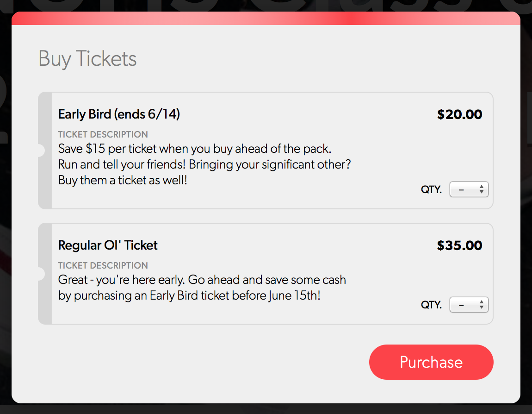Click the Regular Ol' Ticket TICKET DESCRIPTION label
The height and width of the screenshot is (414, 532).
(x=103, y=265)
